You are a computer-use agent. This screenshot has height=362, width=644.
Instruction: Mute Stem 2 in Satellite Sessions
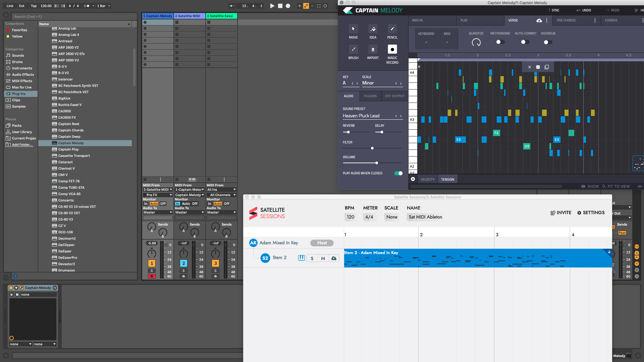tap(323, 258)
